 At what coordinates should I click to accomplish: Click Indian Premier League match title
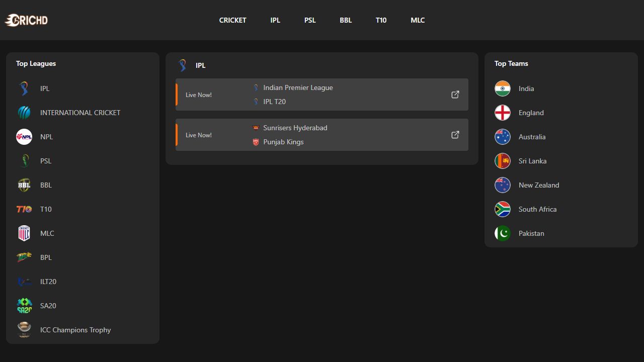tap(298, 87)
